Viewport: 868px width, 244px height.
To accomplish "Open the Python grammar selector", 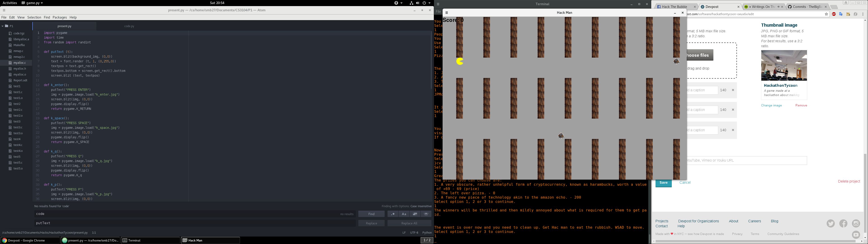I will 427,232.
